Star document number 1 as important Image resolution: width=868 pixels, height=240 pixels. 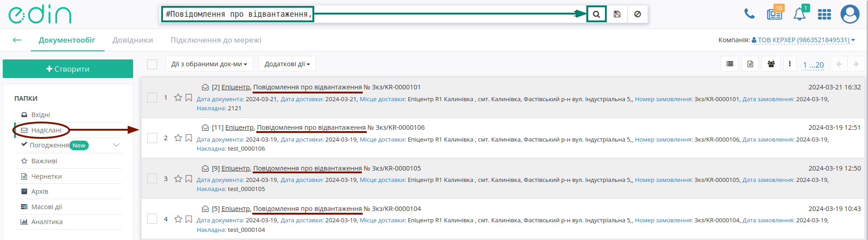pyautogui.click(x=178, y=98)
